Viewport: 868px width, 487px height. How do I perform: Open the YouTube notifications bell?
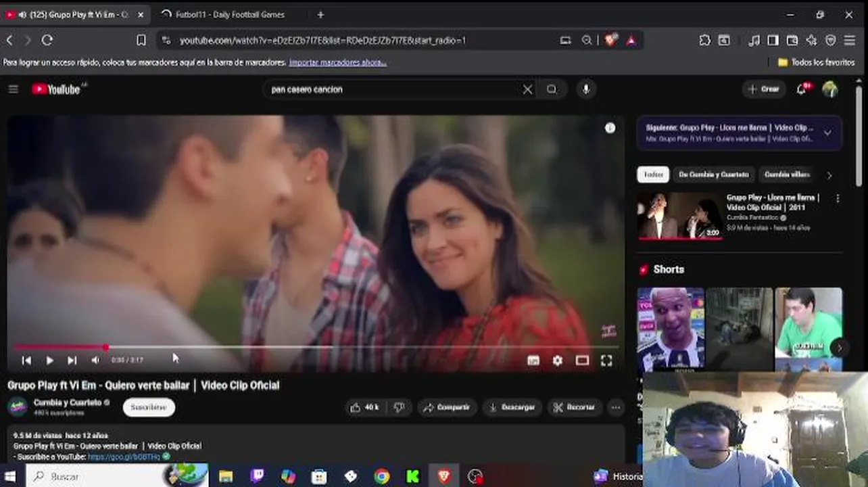coord(802,89)
